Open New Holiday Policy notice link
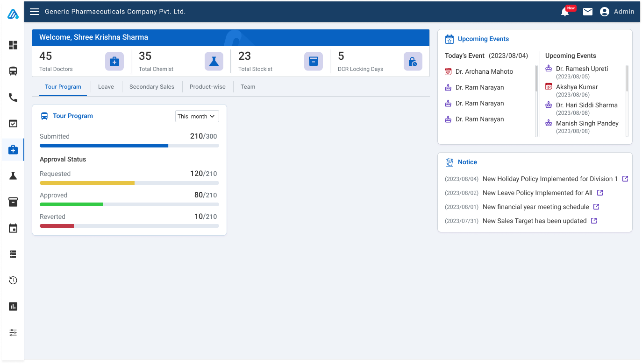Screen dimensions: 642x364 tap(625, 179)
